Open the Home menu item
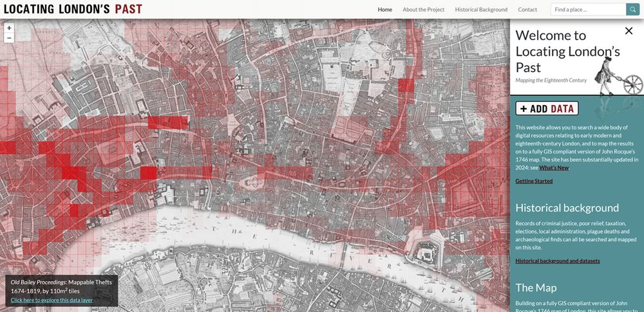Image resolution: width=644 pixels, height=312 pixels. (x=385, y=10)
